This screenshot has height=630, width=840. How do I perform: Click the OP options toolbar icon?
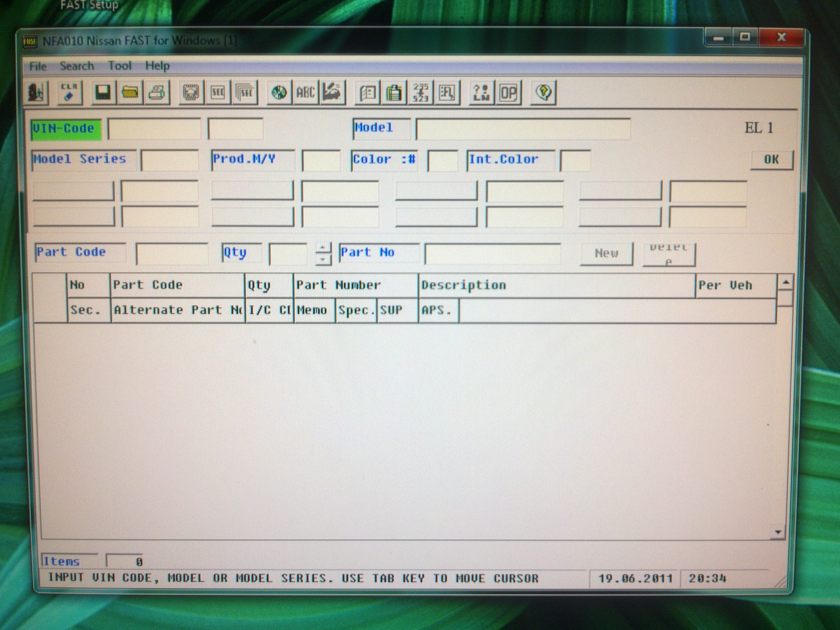(x=508, y=92)
